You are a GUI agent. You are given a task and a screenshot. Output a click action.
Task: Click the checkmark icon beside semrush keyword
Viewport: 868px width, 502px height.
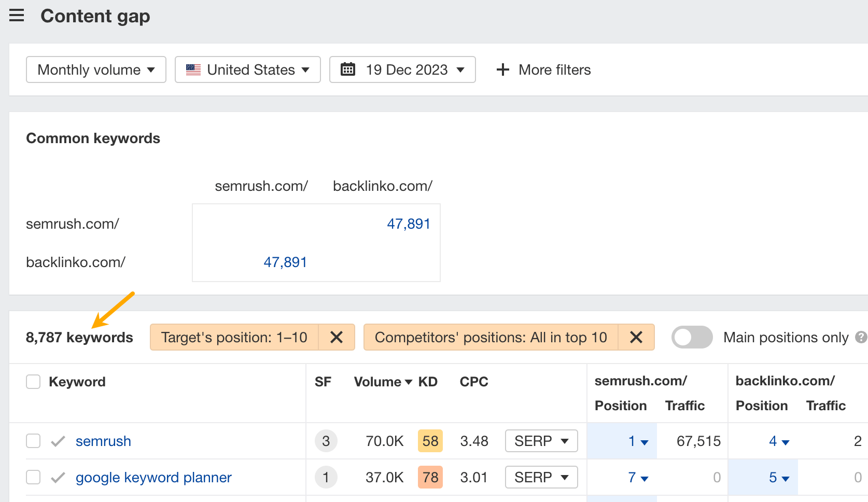pyautogui.click(x=58, y=441)
